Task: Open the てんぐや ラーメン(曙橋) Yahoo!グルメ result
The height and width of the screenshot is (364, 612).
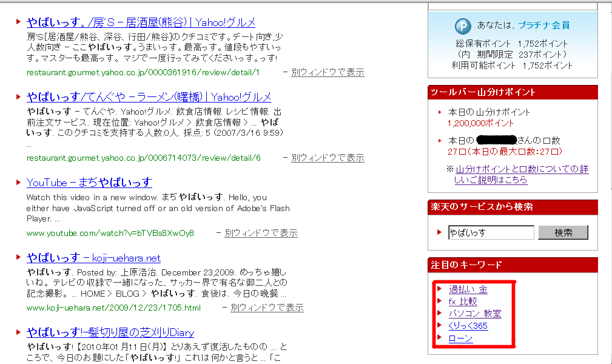Action: tap(149, 97)
